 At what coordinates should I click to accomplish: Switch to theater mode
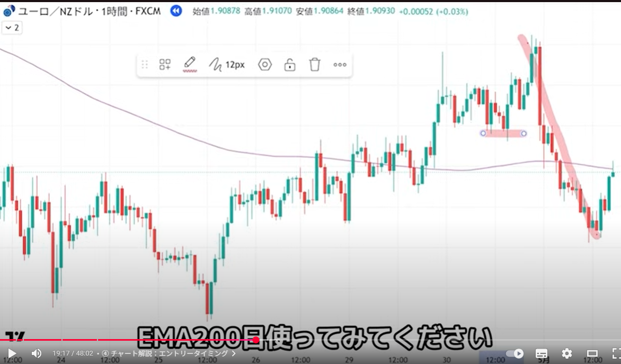[x=592, y=353]
